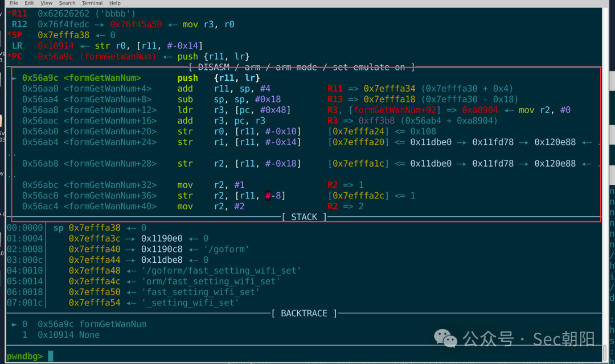This screenshot has width=615, height=364.
Task: Click the backtrace frame 0 arrow marker
Action: pyautogui.click(x=14, y=324)
